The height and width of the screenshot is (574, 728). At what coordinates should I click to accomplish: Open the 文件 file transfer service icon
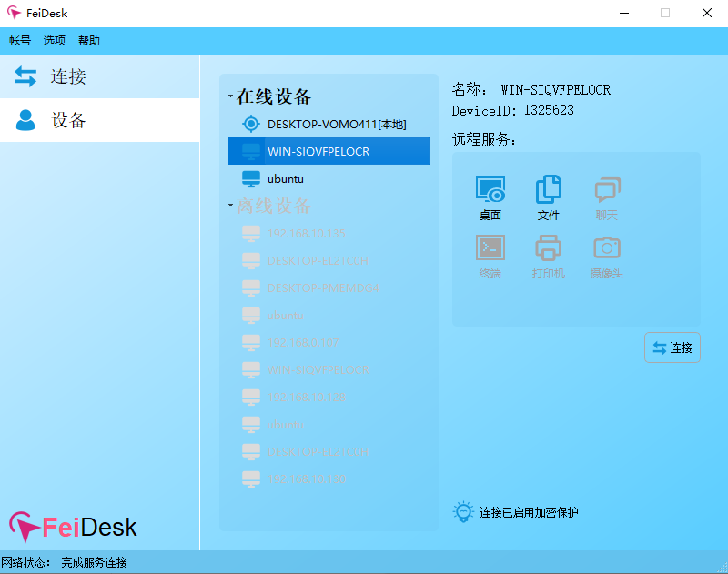point(549,197)
